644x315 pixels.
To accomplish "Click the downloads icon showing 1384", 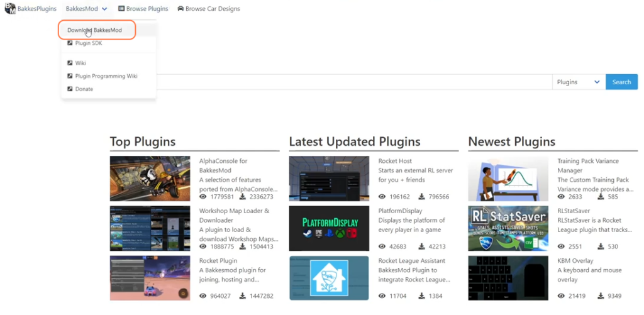I will [x=422, y=296].
